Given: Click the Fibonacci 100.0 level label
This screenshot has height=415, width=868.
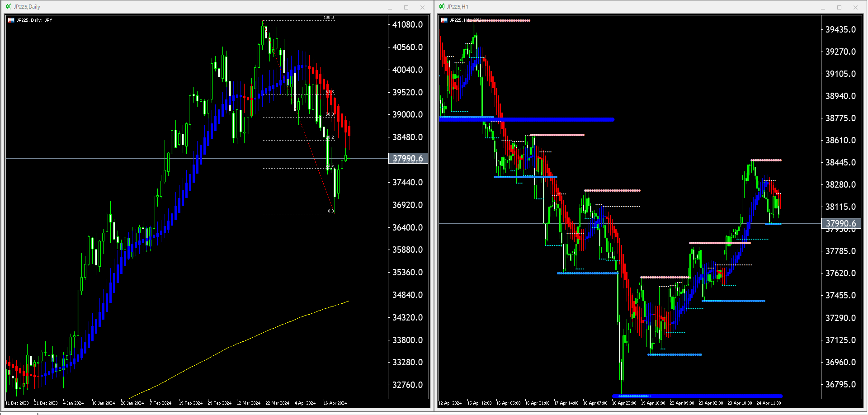Looking at the screenshot, I should pos(329,18).
